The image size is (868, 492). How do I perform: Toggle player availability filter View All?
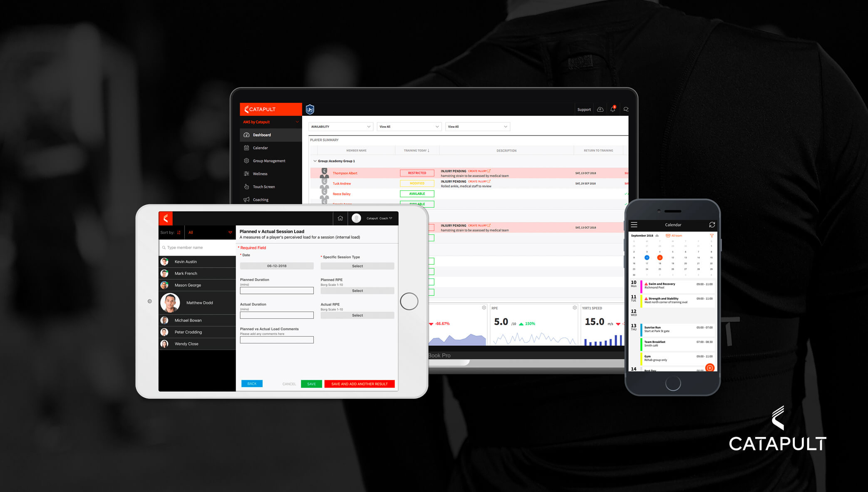[412, 127]
